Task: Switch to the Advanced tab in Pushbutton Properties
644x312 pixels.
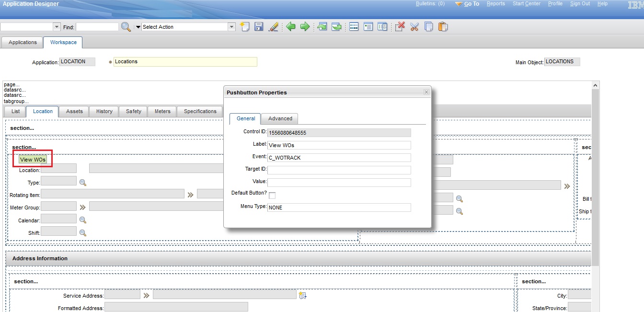Action: click(x=280, y=118)
